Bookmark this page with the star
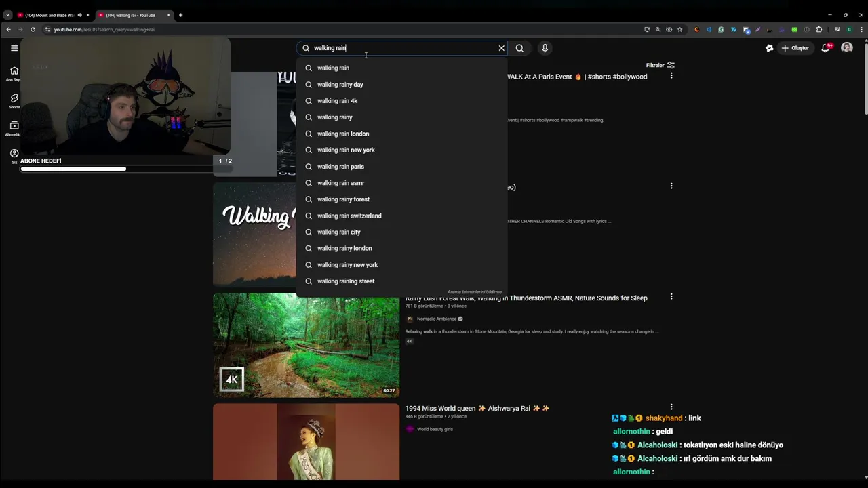Image resolution: width=868 pixels, height=488 pixels. [679, 29]
